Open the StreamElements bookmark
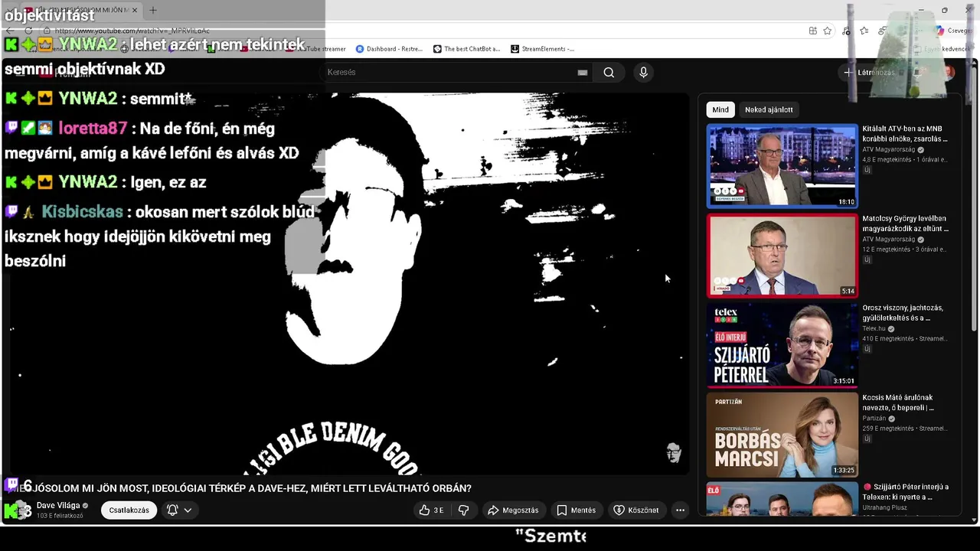980x551 pixels. (542, 49)
